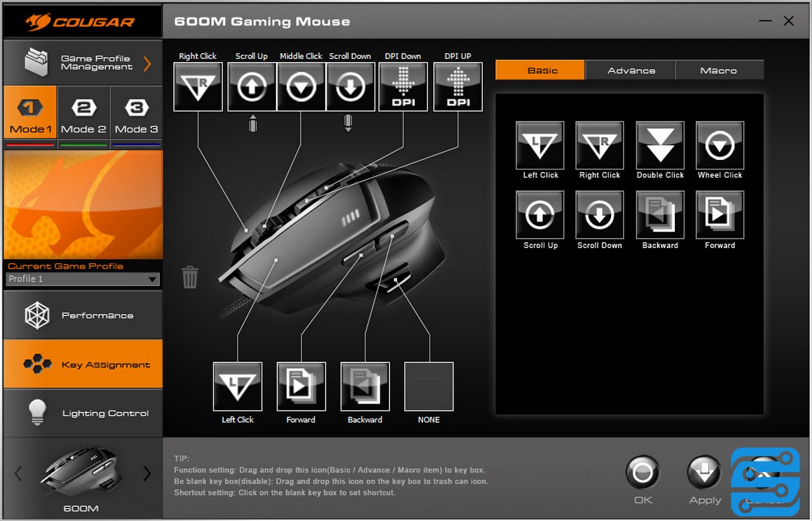
Task: Switch to the Macro tab
Action: coord(719,70)
